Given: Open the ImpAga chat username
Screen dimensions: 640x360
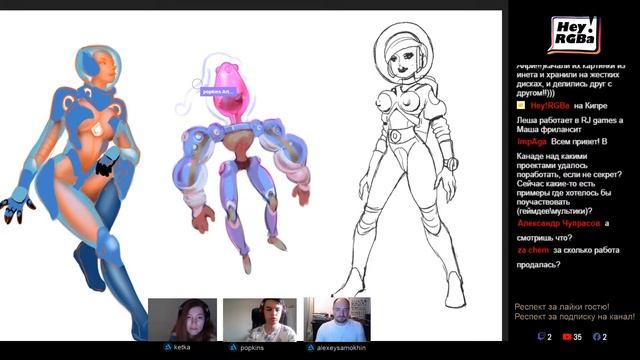Looking at the screenshot, I should click(531, 142).
